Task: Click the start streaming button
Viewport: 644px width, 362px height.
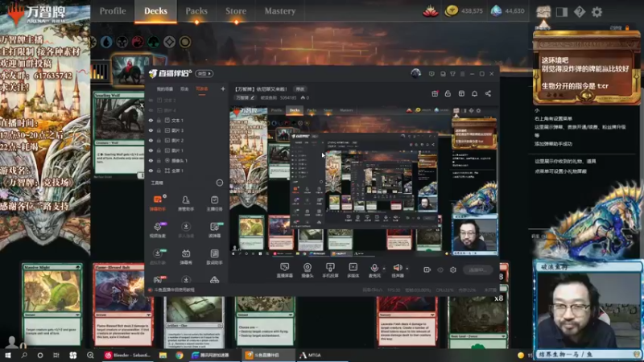Action: point(477,269)
